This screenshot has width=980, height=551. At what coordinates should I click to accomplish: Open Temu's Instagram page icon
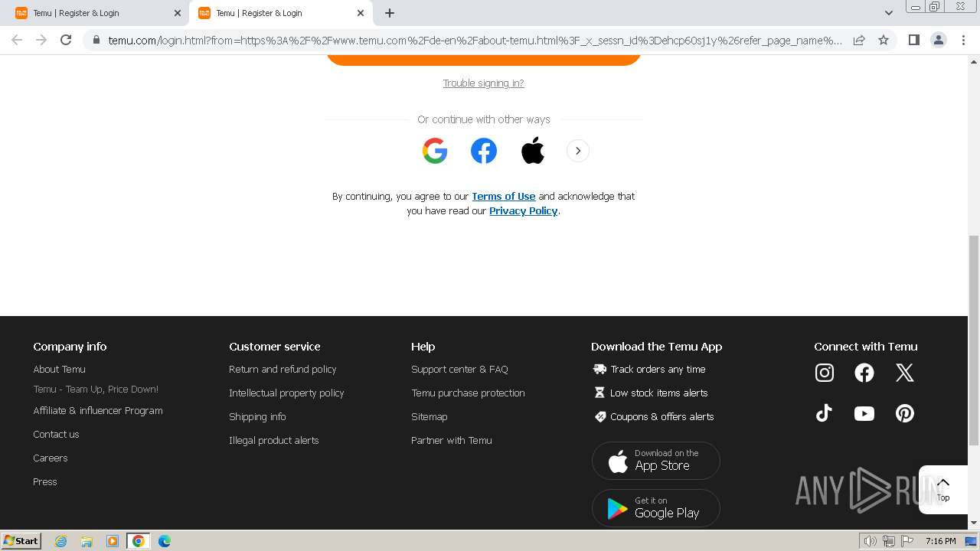pos(825,373)
